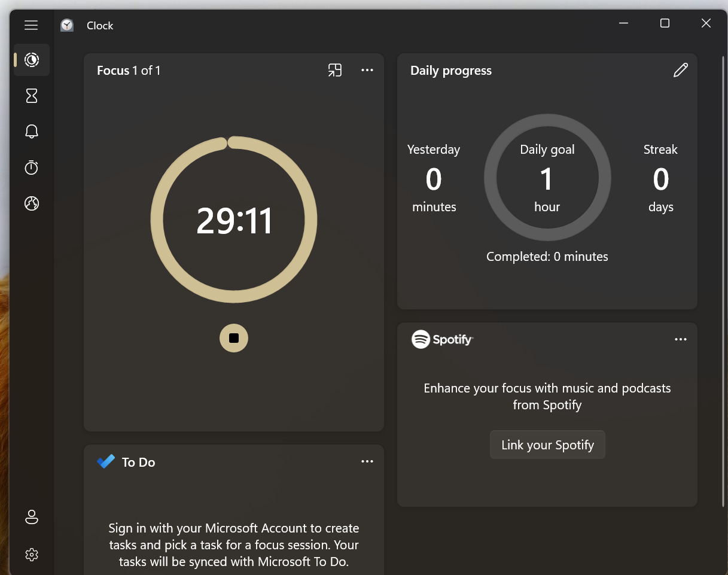The width and height of the screenshot is (728, 575).
Task: Click the To Do checkmark logo
Action: pyautogui.click(x=106, y=462)
